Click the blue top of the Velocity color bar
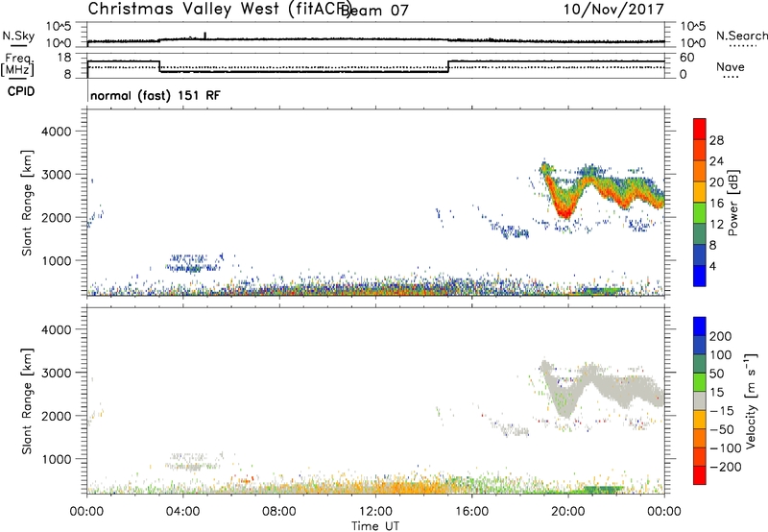768x532 pixels. point(700,326)
